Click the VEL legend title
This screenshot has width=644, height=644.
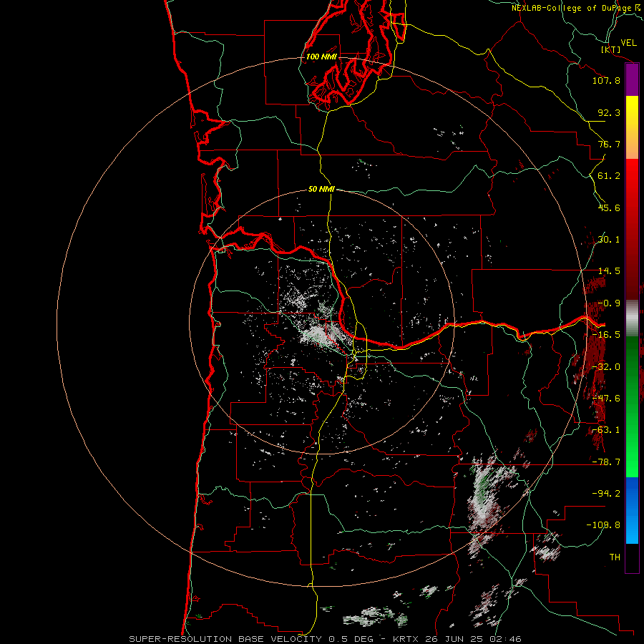(x=628, y=43)
